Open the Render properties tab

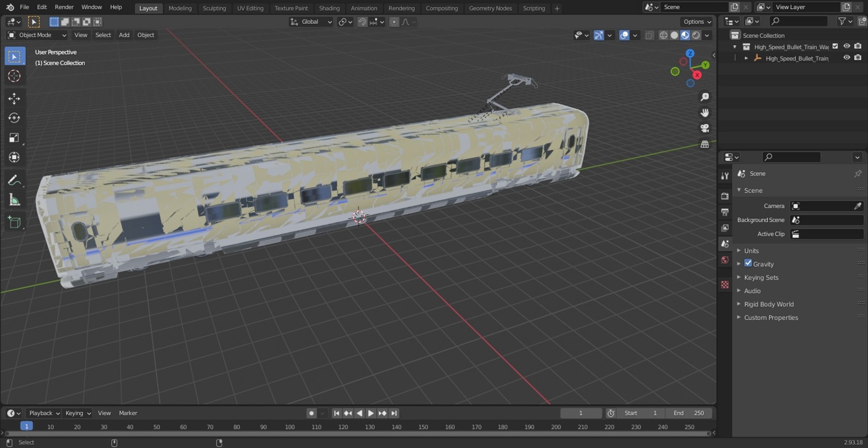[x=725, y=196]
